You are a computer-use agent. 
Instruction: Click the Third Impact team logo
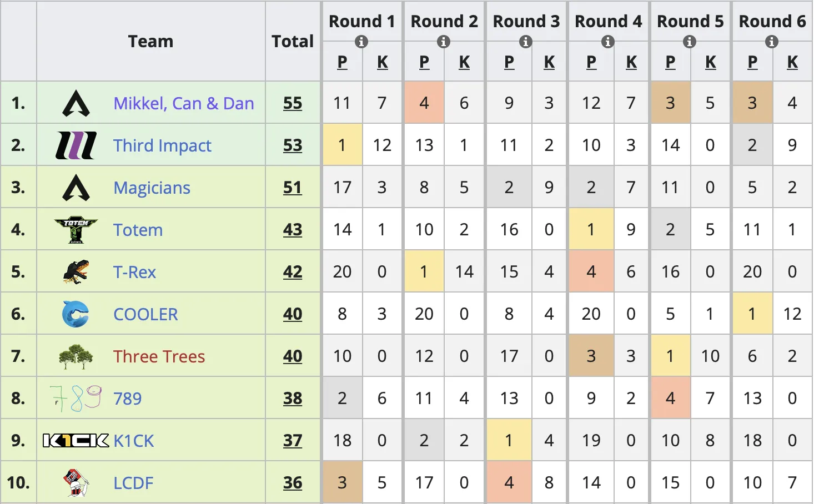click(x=76, y=145)
